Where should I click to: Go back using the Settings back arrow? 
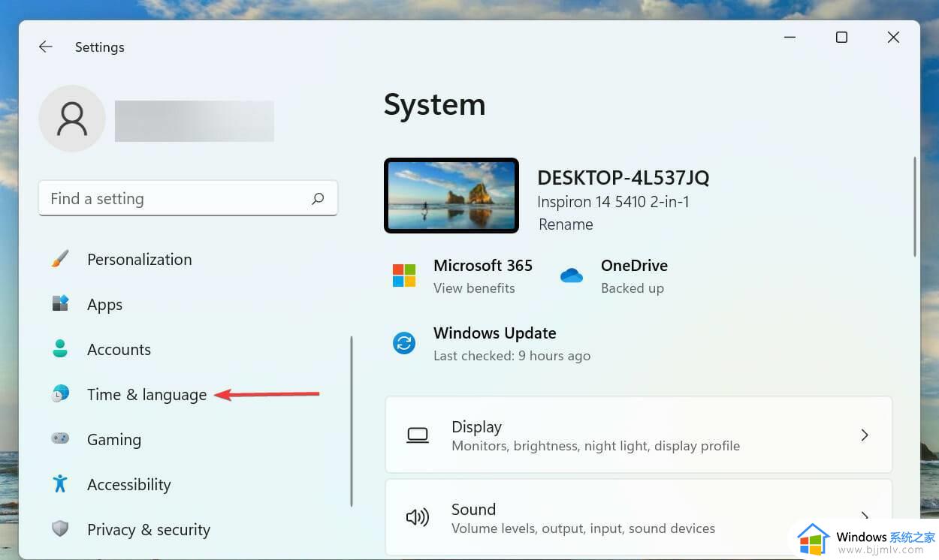point(46,47)
